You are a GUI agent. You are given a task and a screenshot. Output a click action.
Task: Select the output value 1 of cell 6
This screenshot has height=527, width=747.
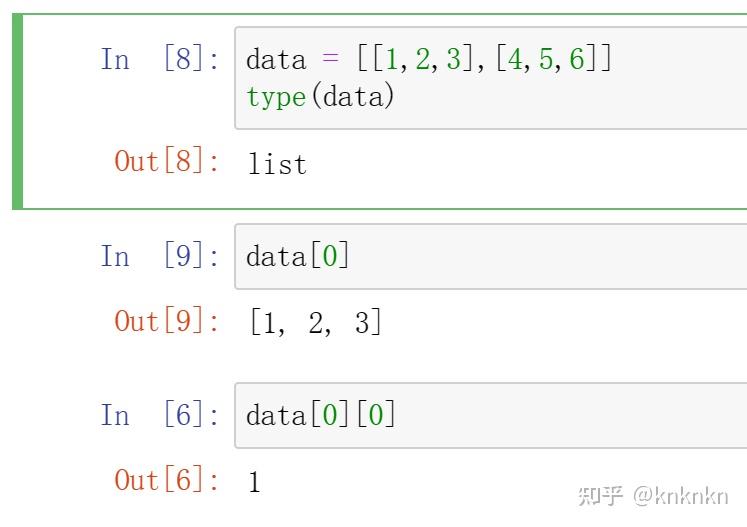click(254, 482)
